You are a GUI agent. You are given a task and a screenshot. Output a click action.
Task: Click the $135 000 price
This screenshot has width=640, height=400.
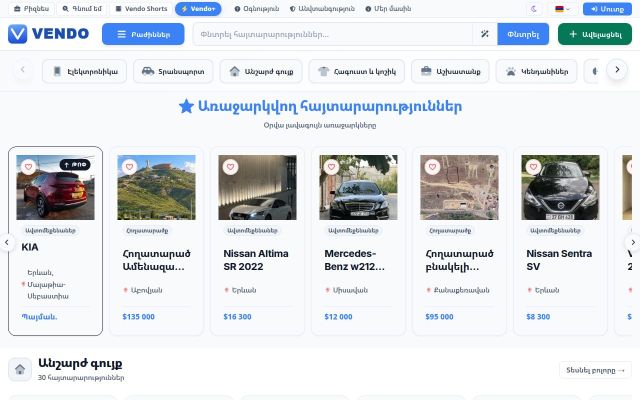point(138,317)
